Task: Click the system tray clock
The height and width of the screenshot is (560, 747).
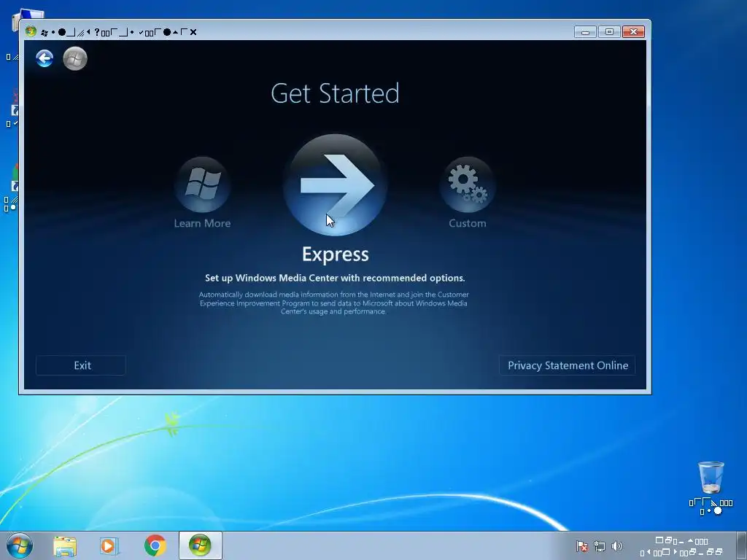Action: click(681, 546)
